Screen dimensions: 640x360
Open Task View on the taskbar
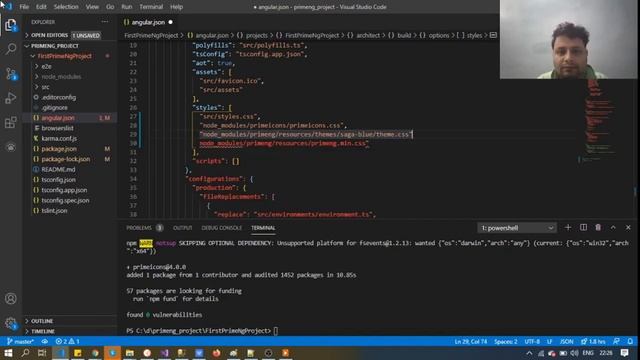[x=42, y=353]
